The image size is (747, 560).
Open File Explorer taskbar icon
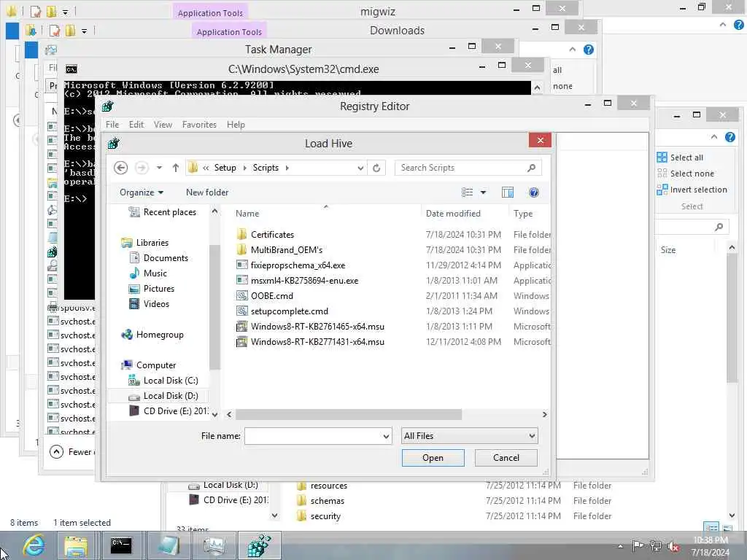76,545
